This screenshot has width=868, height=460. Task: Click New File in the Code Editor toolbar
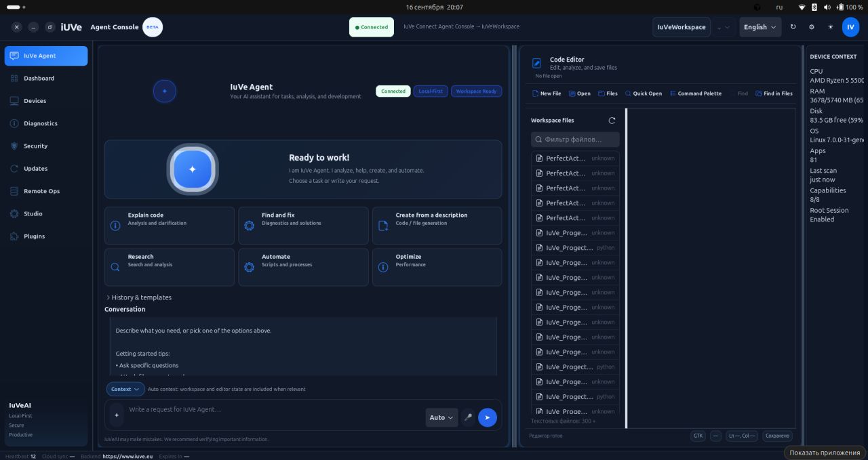(547, 93)
